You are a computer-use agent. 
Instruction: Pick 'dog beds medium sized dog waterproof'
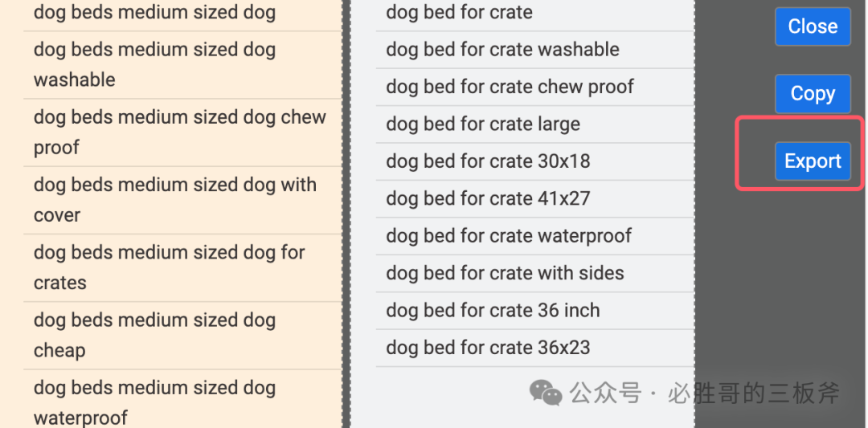[x=182, y=399]
